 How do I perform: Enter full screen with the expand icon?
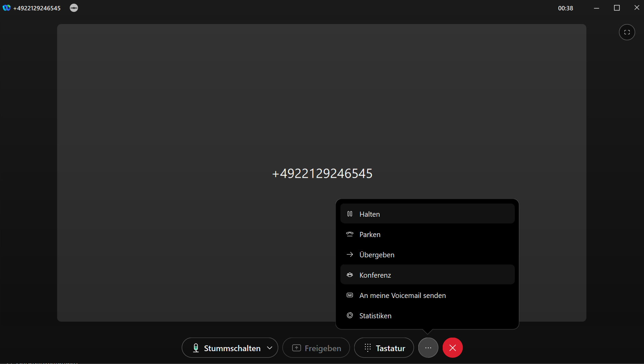(627, 32)
